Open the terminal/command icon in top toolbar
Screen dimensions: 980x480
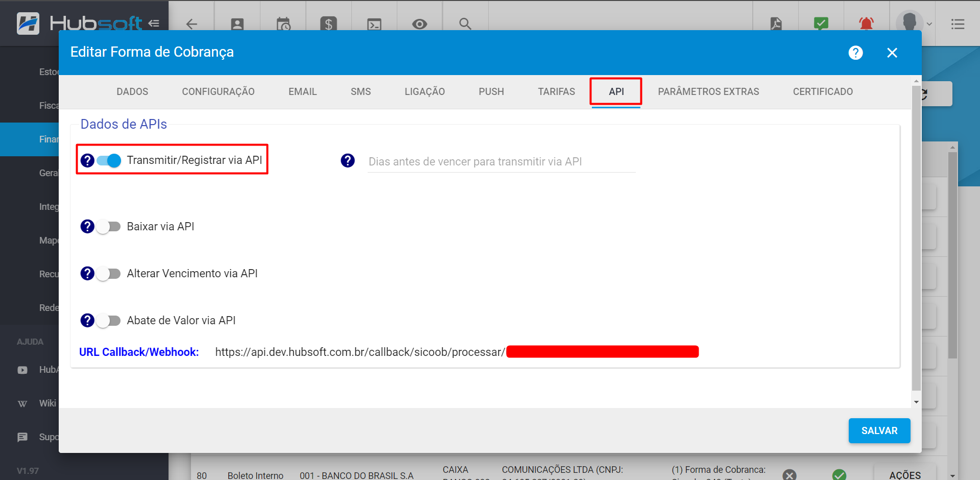point(374,23)
